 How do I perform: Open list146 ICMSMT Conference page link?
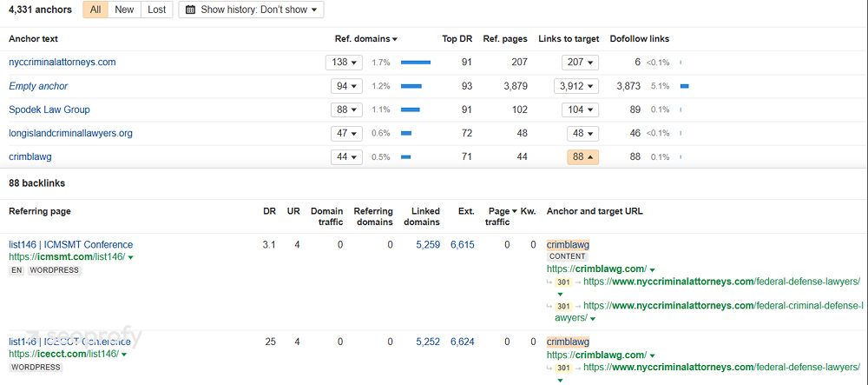tap(71, 244)
